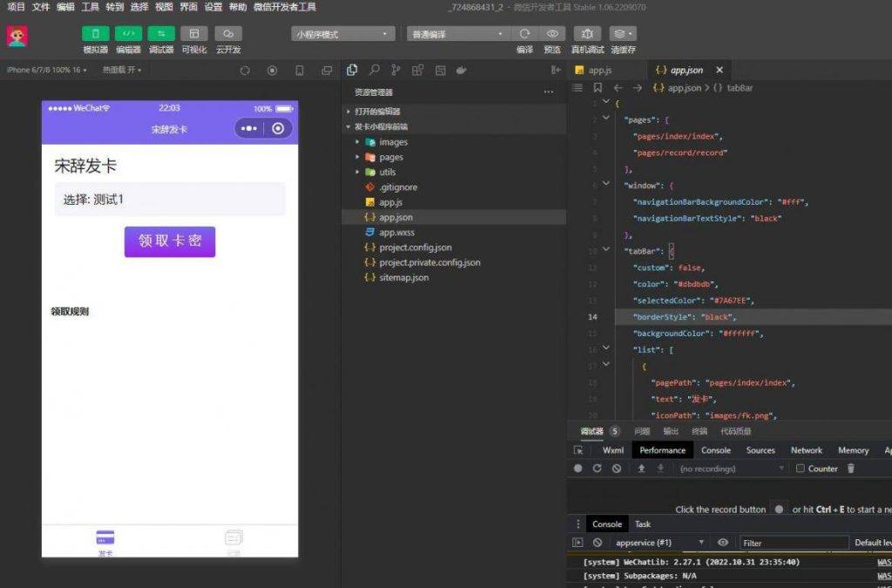The width and height of the screenshot is (892, 588).
Task: Switch to the app.js editor tab
Action: coord(599,70)
